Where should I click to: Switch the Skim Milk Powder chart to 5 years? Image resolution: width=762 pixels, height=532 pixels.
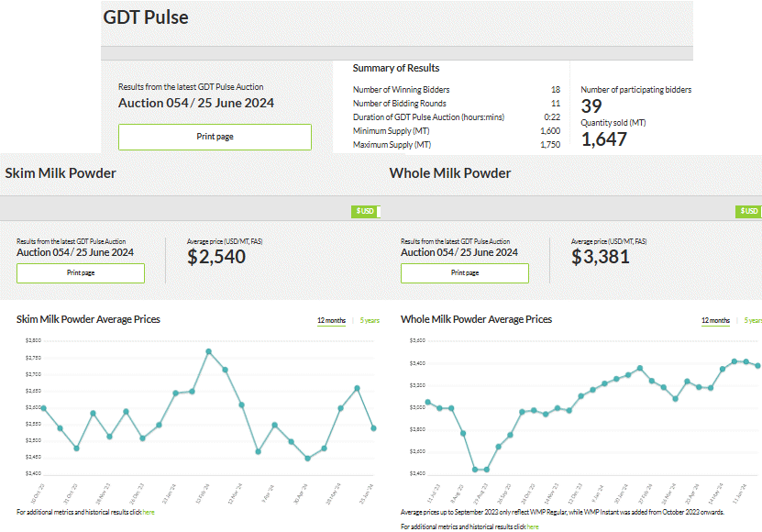pyautogui.click(x=370, y=320)
